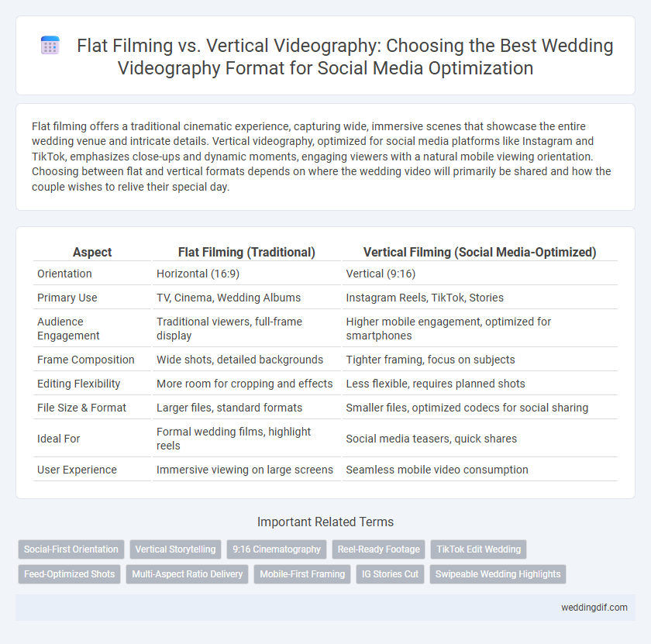Click the Seamless mobile video consumption cell
651x644 pixels.
point(480,470)
